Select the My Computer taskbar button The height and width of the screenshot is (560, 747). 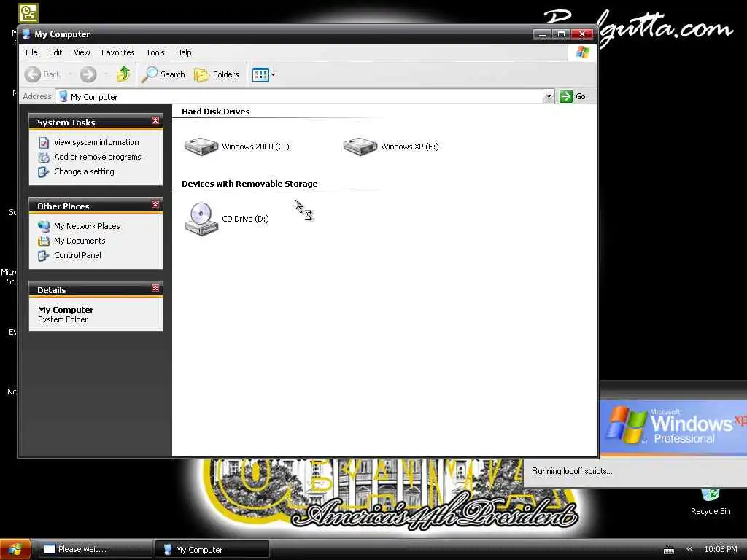point(212,549)
